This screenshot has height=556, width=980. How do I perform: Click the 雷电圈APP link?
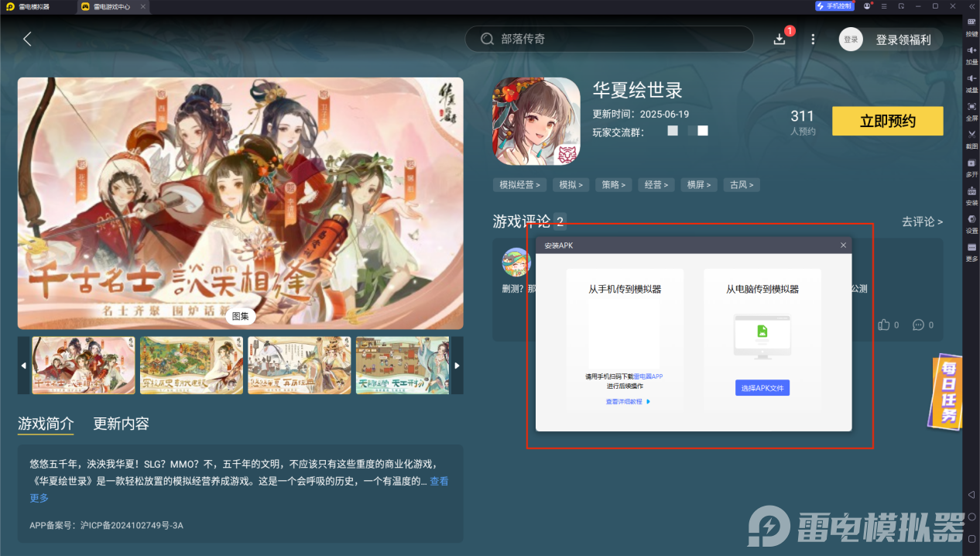[x=648, y=376]
